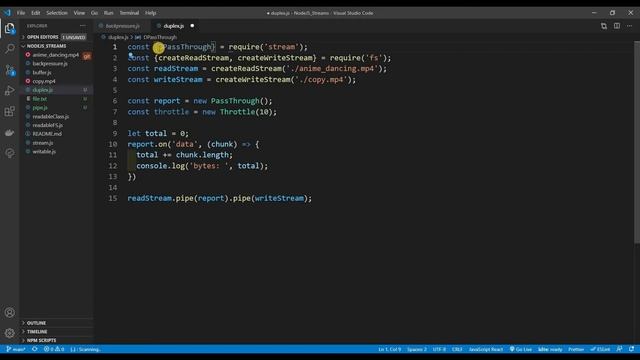Viewport: 640px width, 360px height.
Task: Open errors and warnings count in status bar
Action: click(x=54, y=349)
